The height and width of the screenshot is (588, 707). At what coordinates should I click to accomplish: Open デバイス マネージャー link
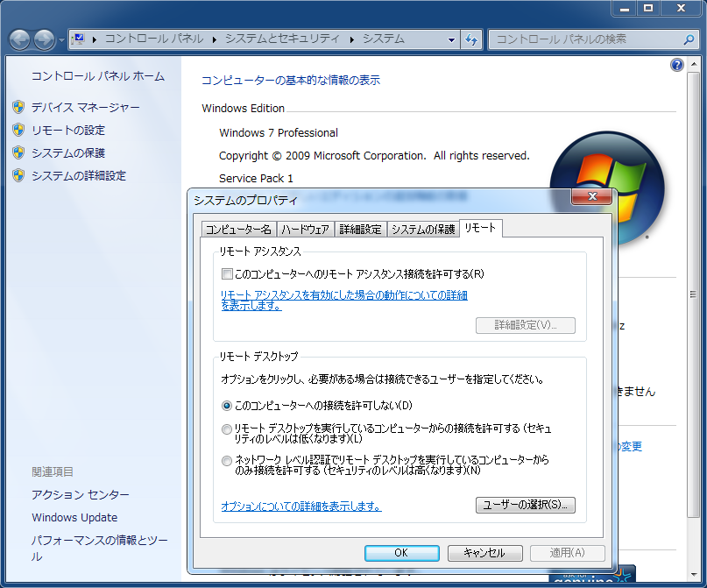[x=86, y=107]
